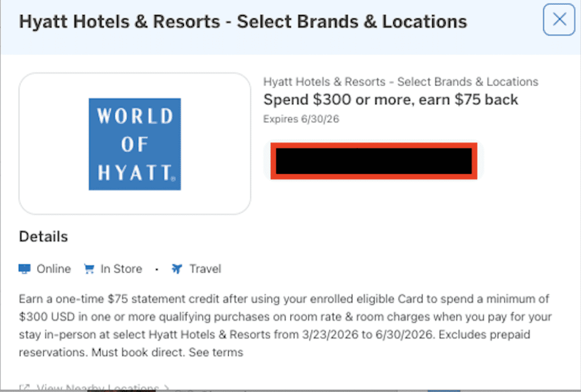Select the In Store label text
The width and height of the screenshot is (581, 392).
[x=121, y=269]
